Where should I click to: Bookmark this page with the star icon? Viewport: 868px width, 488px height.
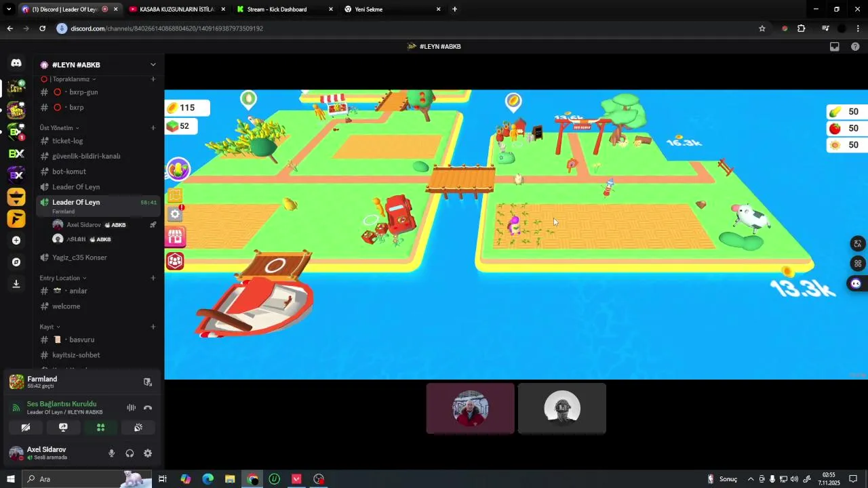click(762, 28)
